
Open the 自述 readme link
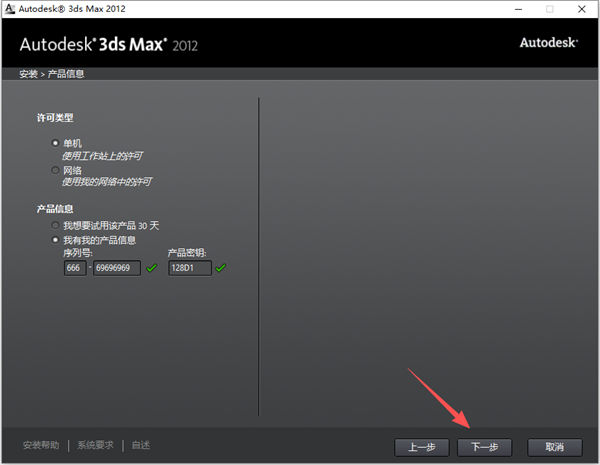(141, 445)
